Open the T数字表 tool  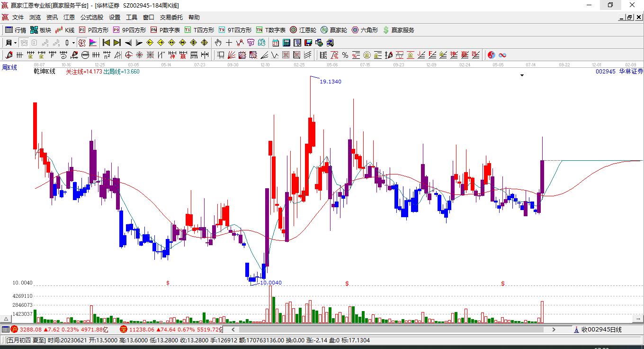pyautogui.click(x=271, y=30)
